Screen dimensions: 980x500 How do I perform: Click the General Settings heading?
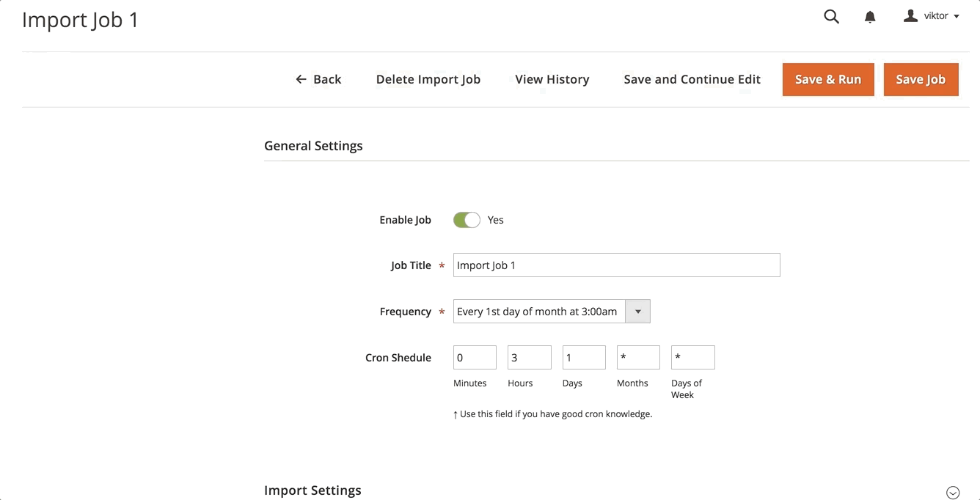pos(313,146)
